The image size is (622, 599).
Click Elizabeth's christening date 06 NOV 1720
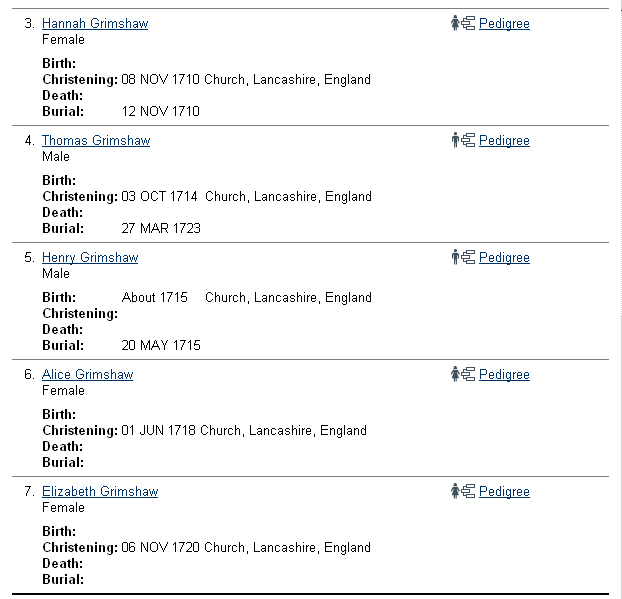pyautogui.click(x=160, y=547)
